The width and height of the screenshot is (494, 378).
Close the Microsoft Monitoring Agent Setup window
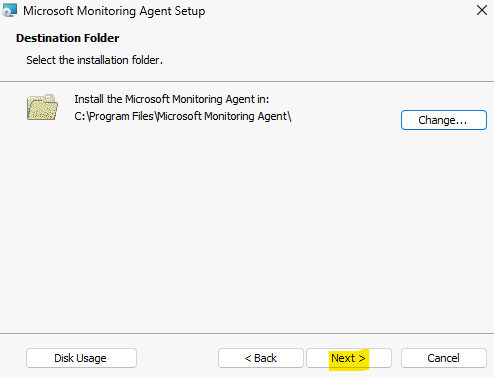(482, 10)
